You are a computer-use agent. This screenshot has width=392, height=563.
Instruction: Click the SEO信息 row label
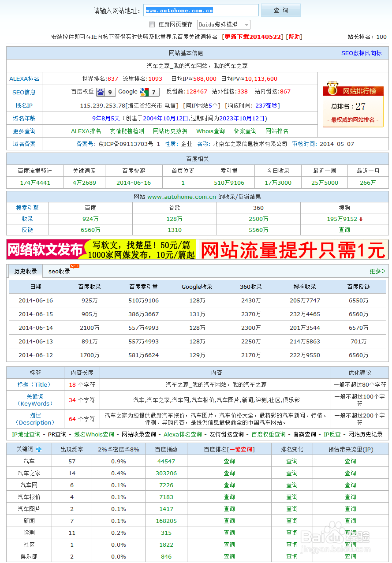(24, 92)
